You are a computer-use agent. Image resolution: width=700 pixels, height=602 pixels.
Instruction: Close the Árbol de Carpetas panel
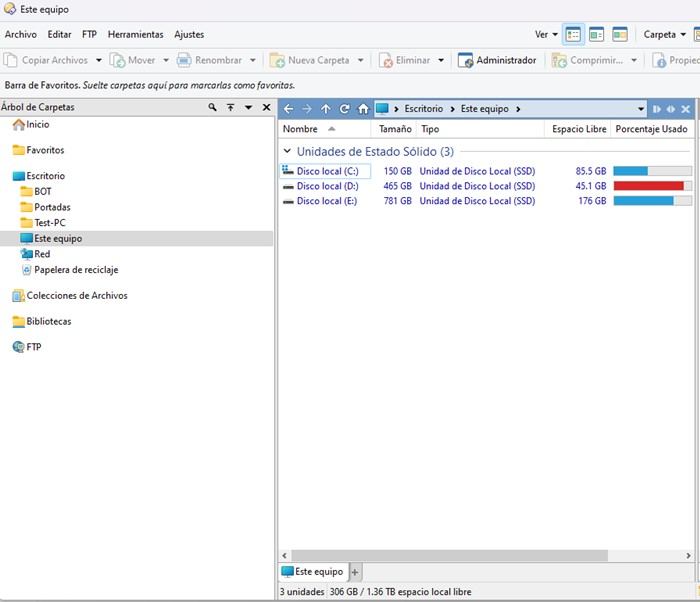click(267, 107)
